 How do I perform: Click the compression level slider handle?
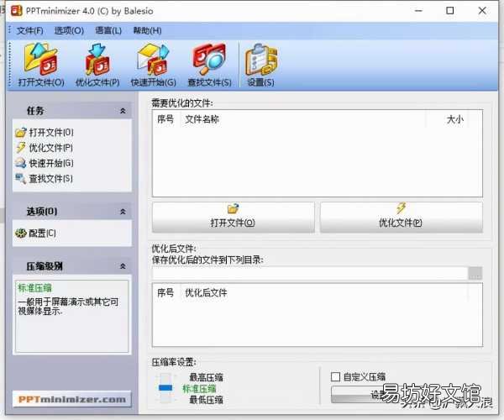[x=165, y=388]
